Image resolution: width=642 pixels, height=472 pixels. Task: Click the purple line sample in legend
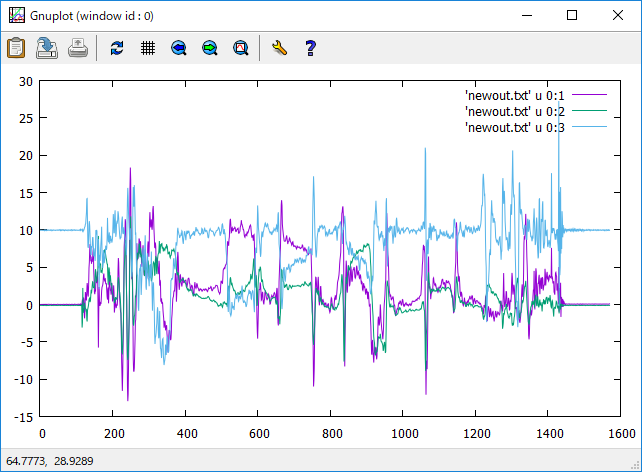[589, 94]
